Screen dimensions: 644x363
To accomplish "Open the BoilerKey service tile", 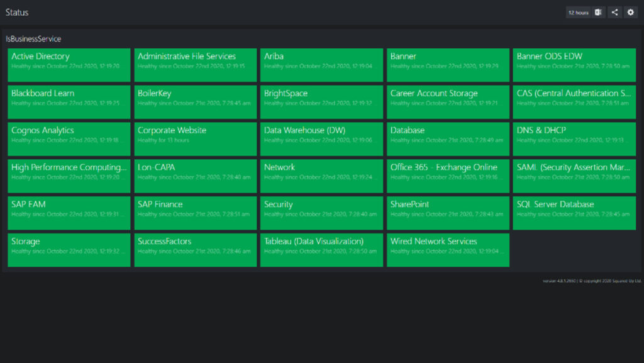I will coord(196,102).
